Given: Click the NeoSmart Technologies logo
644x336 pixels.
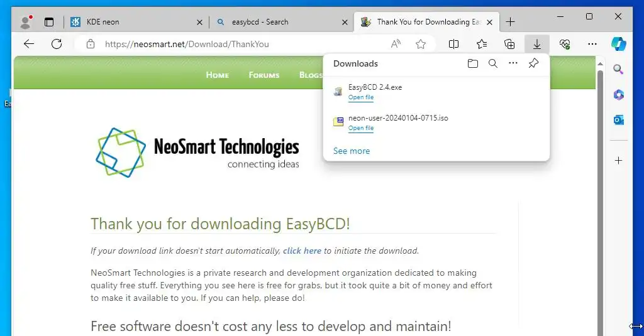Looking at the screenshot, I should point(197,153).
